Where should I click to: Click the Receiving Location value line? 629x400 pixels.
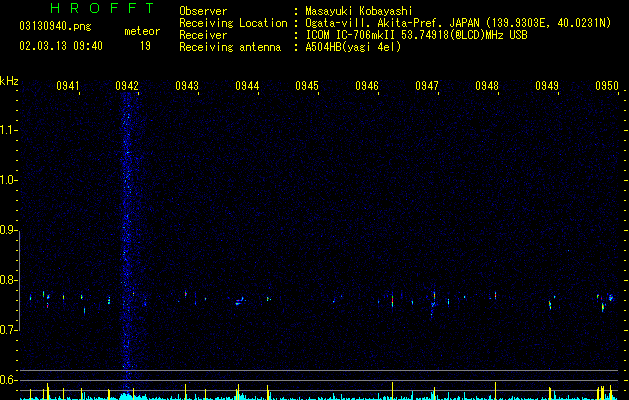458,23
